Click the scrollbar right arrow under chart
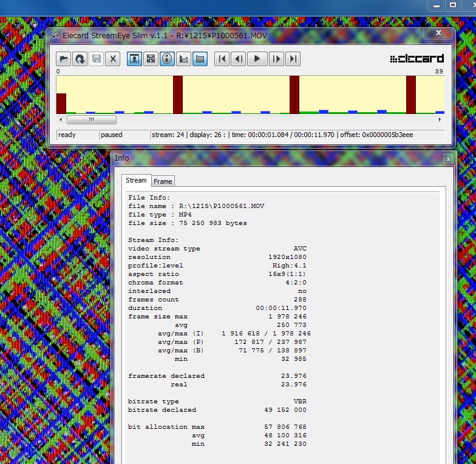This screenshot has width=476, height=464. (x=440, y=120)
